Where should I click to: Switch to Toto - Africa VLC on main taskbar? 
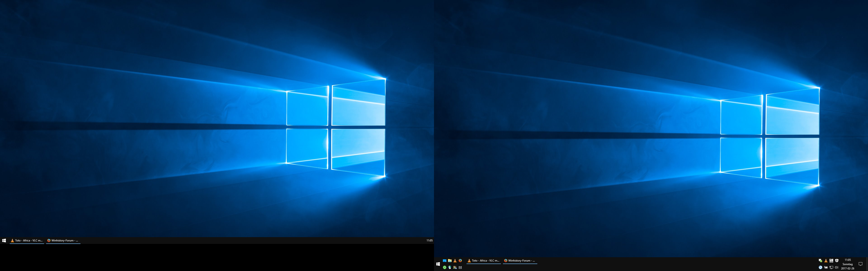(484, 261)
